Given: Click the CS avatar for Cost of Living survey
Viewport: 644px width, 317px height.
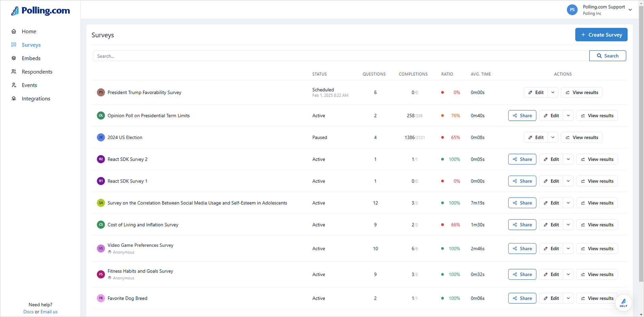Looking at the screenshot, I should pyautogui.click(x=101, y=224).
